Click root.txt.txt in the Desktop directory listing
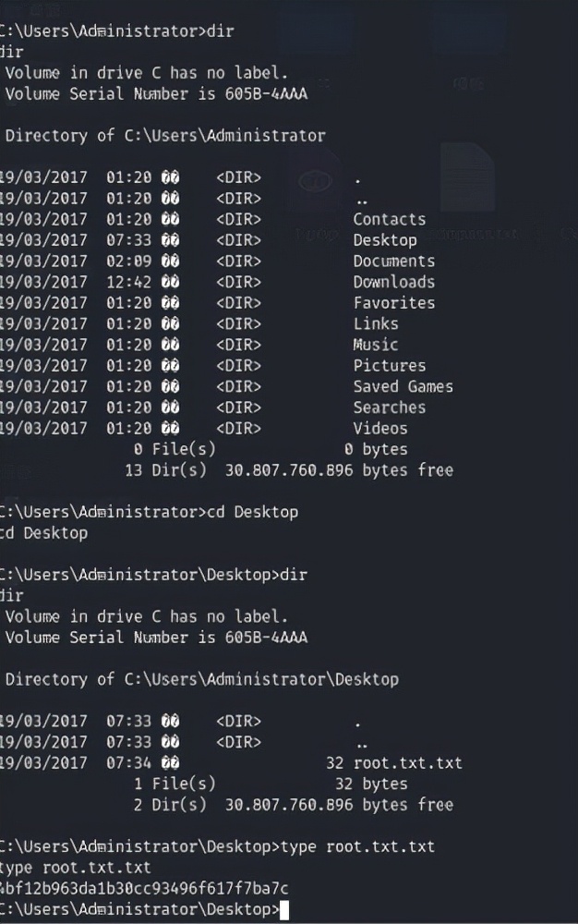The width and height of the screenshot is (578, 924). [x=407, y=763]
